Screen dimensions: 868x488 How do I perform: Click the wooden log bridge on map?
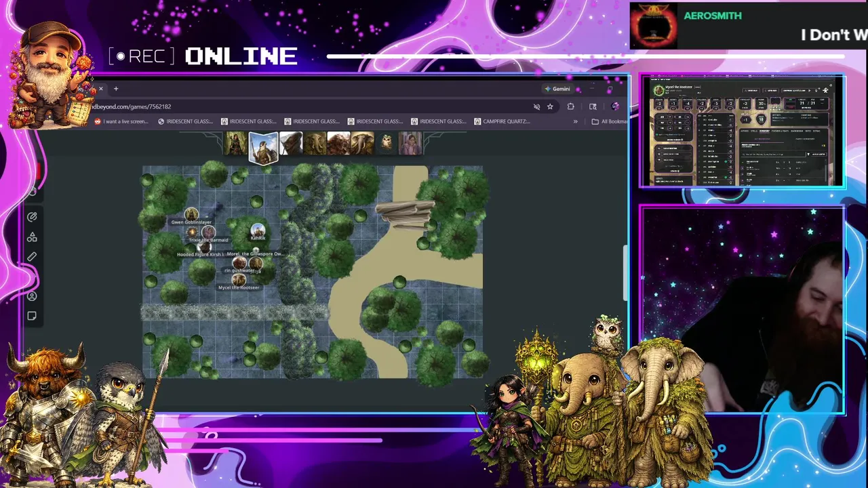(405, 214)
